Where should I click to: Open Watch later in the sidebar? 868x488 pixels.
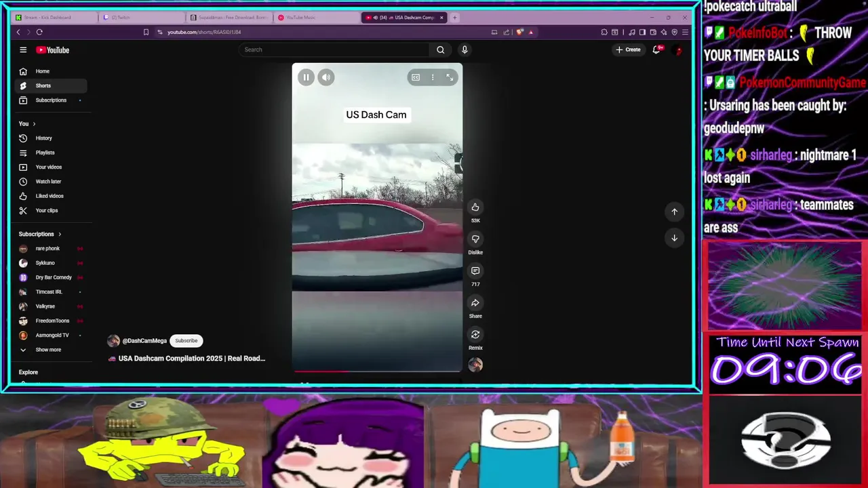pos(51,182)
